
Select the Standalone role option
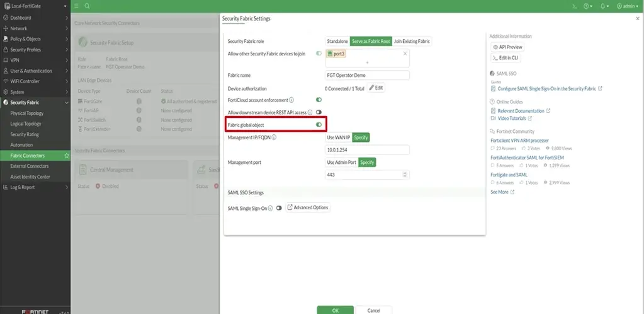[x=337, y=41]
